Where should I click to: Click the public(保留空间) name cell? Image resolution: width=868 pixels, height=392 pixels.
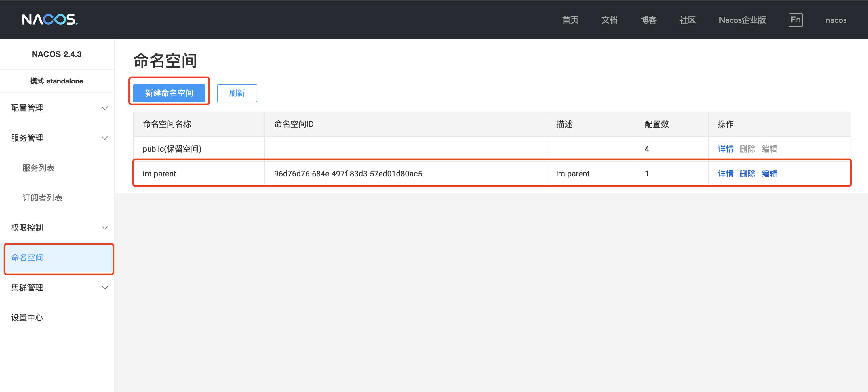[x=199, y=149]
